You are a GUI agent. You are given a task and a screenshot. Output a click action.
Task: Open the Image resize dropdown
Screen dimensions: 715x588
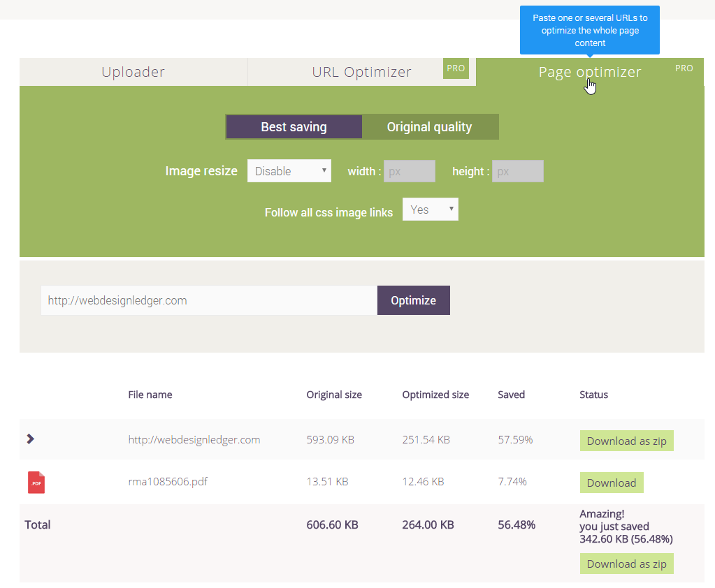click(289, 170)
